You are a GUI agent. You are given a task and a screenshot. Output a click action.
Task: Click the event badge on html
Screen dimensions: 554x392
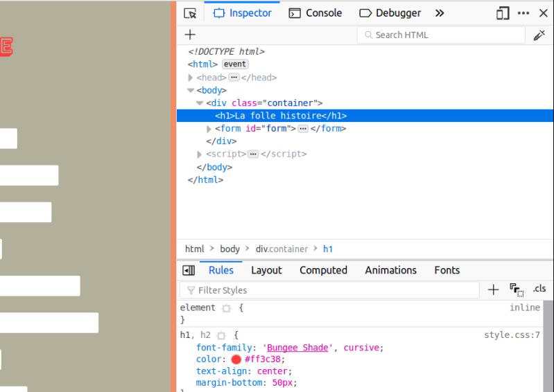pyautogui.click(x=235, y=64)
